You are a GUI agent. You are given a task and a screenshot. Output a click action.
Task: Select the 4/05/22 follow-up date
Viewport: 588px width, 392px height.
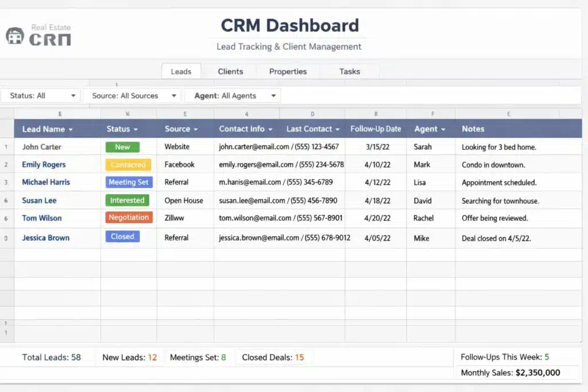378,238
